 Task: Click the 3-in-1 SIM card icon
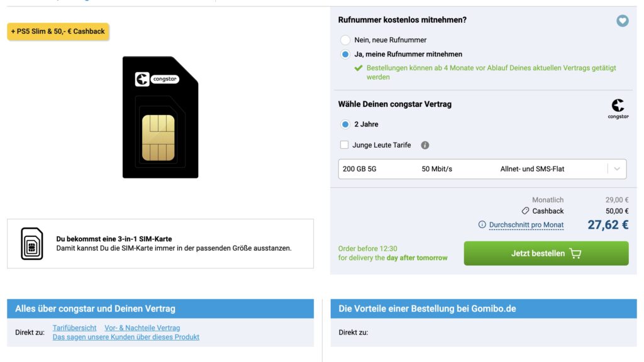[x=32, y=244]
